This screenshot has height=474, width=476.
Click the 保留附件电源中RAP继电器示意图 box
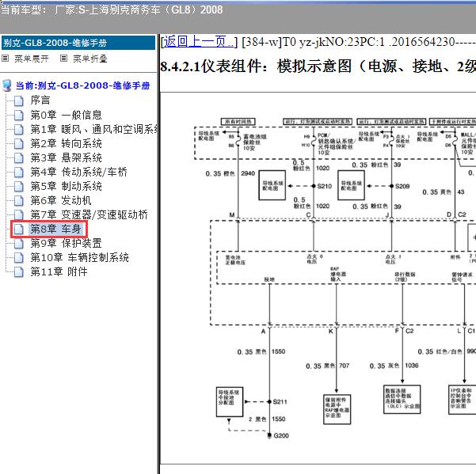coord(337,409)
